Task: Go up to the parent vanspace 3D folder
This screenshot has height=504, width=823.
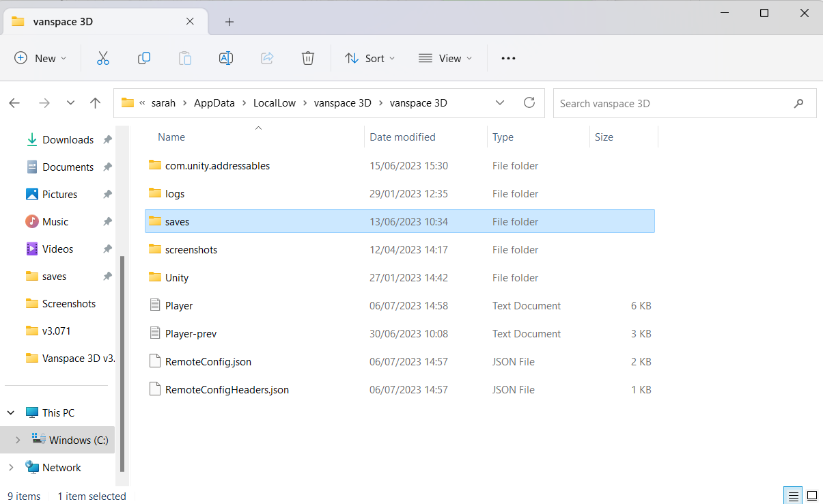Action: tap(95, 102)
